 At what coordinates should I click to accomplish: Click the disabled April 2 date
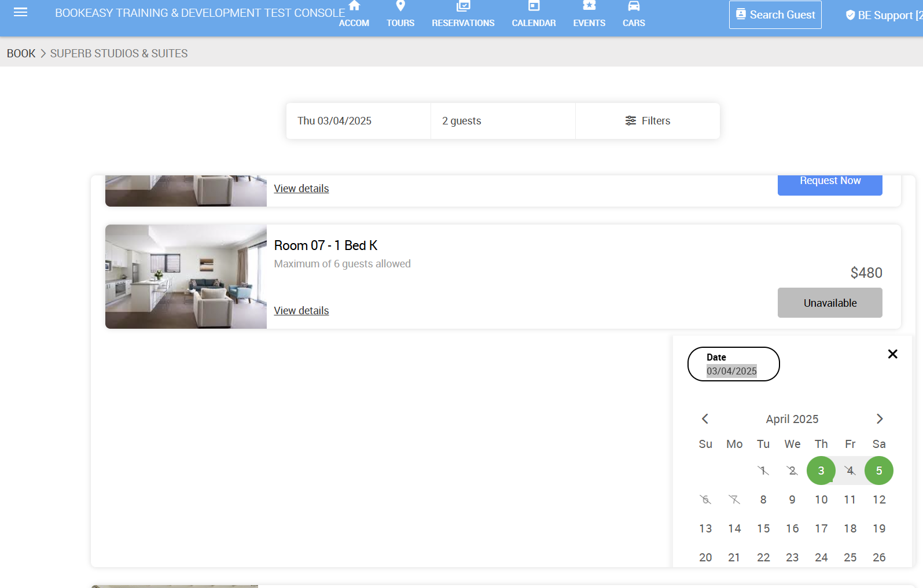click(x=792, y=471)
